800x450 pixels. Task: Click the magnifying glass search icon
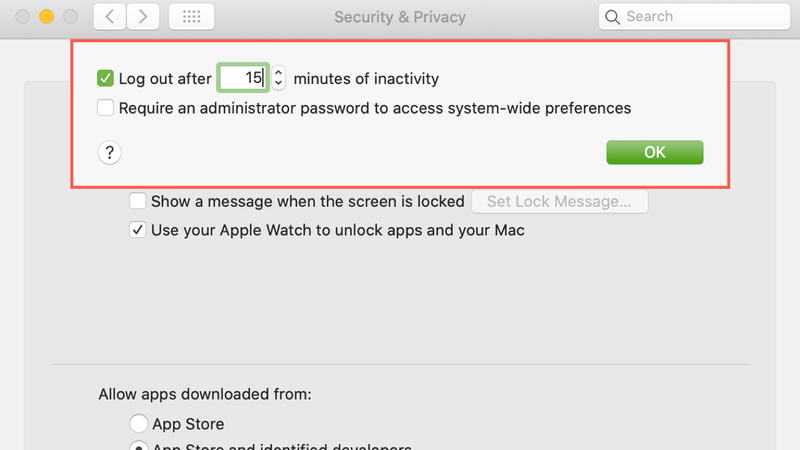[612, 17]
